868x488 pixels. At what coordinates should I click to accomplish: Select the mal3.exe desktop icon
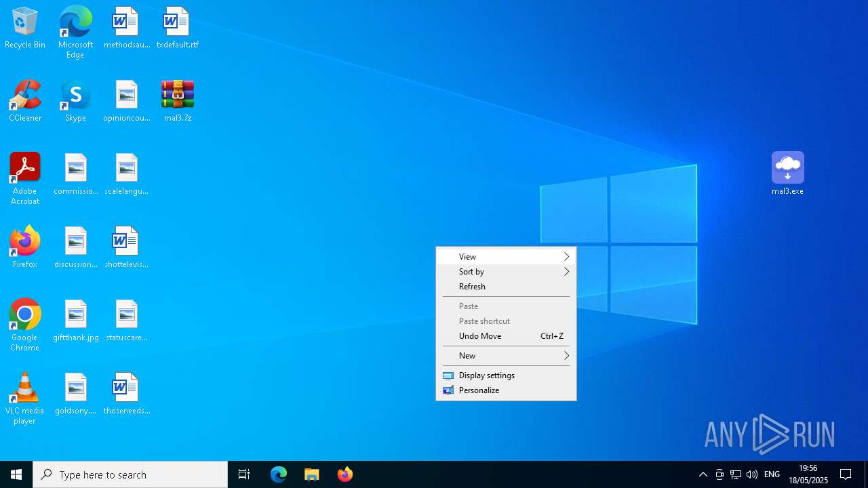[787, 174]
